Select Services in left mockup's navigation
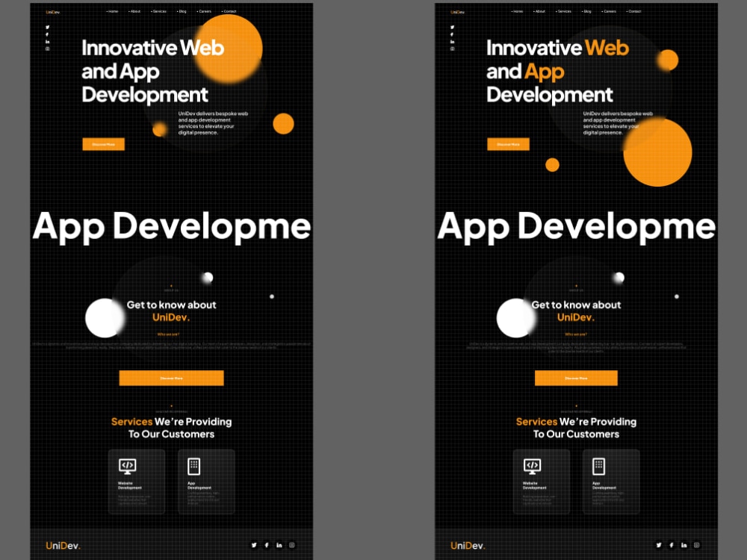 coord(158,11)
